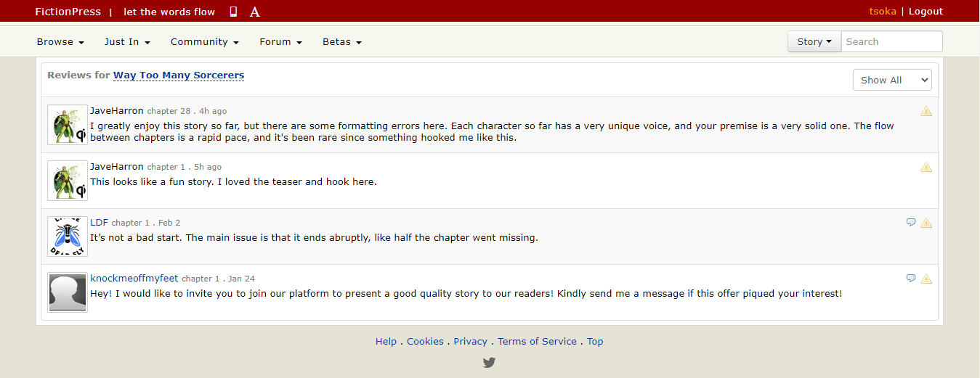Viewport: 980px width, 378px height.
Task: Reply to LDF's review via speech bubble
Action: pos(911,223)
